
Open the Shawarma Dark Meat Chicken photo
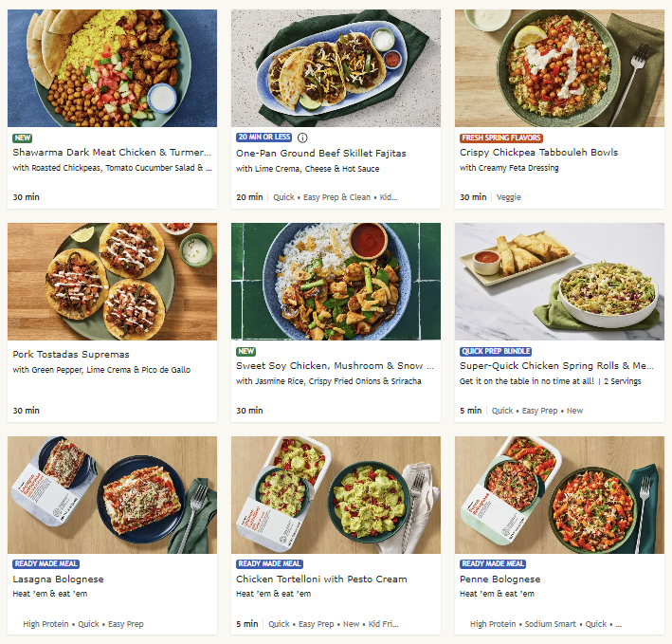tap(112, 68)
